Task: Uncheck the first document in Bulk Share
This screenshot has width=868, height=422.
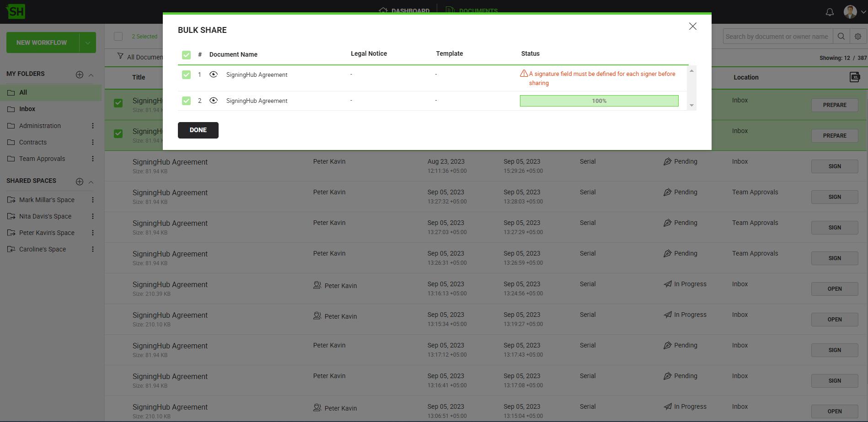Action: tap(186, 75)
